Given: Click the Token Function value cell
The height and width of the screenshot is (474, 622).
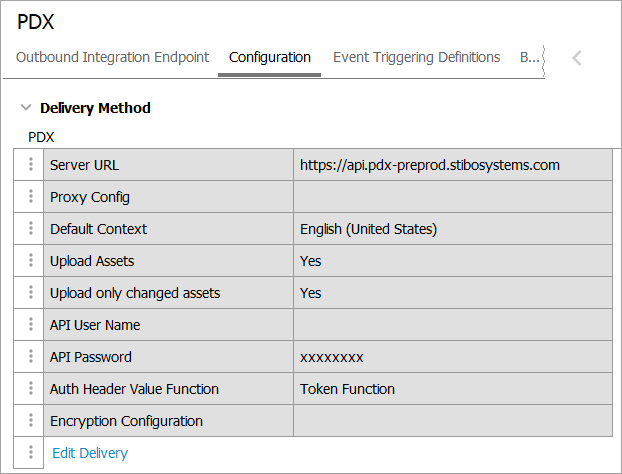Looking at the screenshot, I should point(452,389).
